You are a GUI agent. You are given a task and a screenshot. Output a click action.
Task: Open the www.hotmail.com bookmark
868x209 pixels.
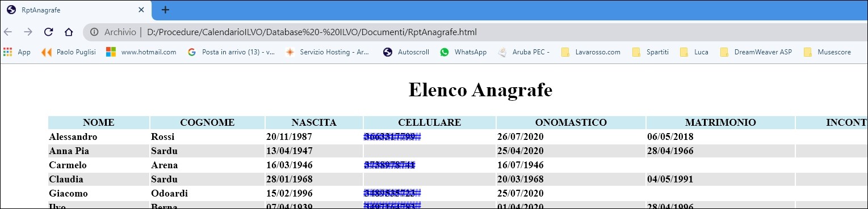pyautogui.click(x=141, y=52)
